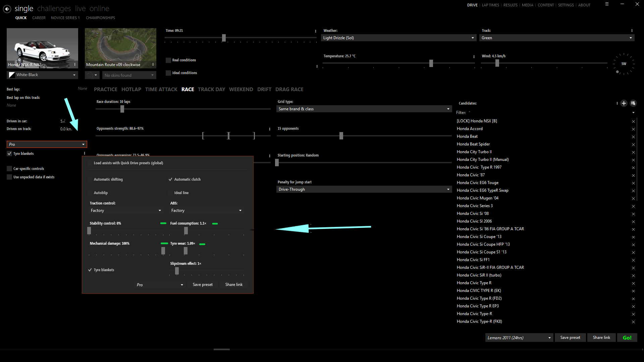Open the LAP TIMES menu

point(490,5)
